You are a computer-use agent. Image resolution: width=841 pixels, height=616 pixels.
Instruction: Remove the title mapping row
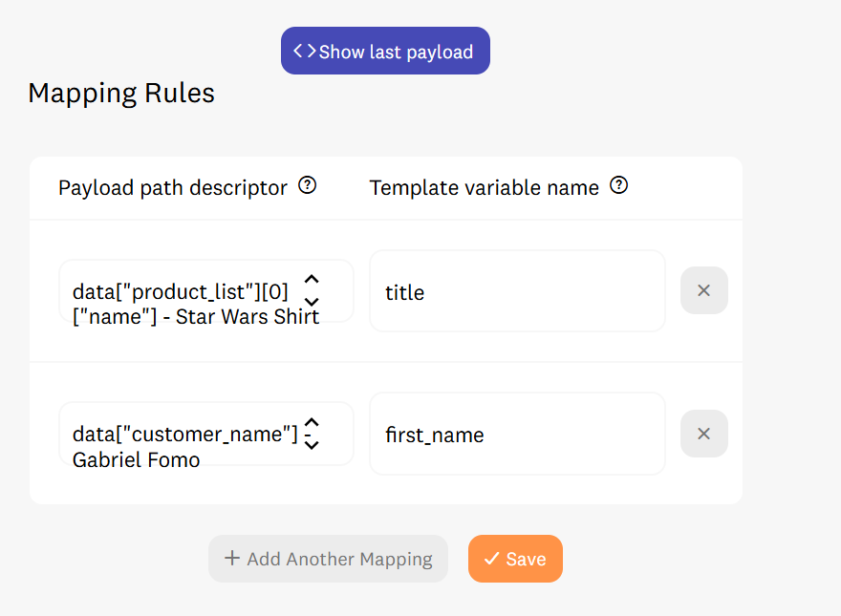click(703, 290)
